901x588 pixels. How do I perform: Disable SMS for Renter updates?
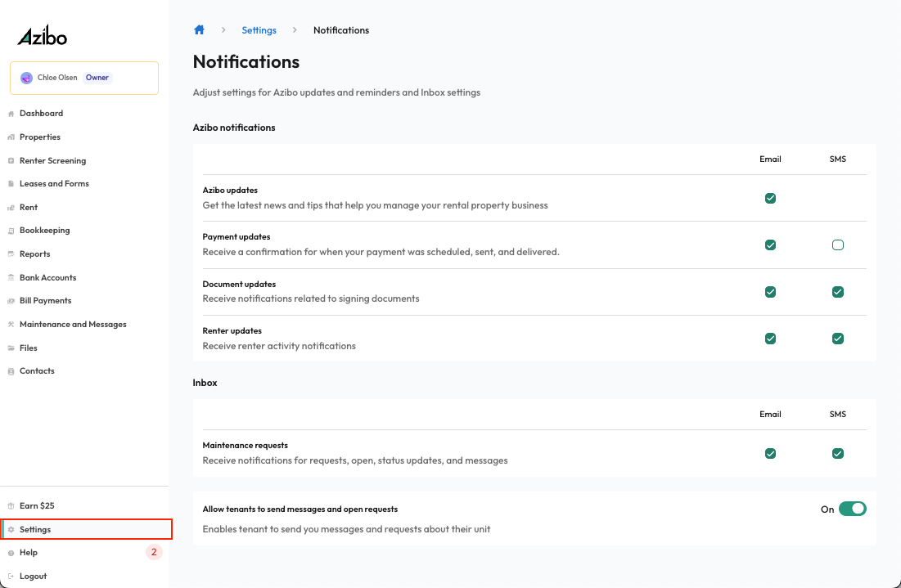[x=838, y=339]
